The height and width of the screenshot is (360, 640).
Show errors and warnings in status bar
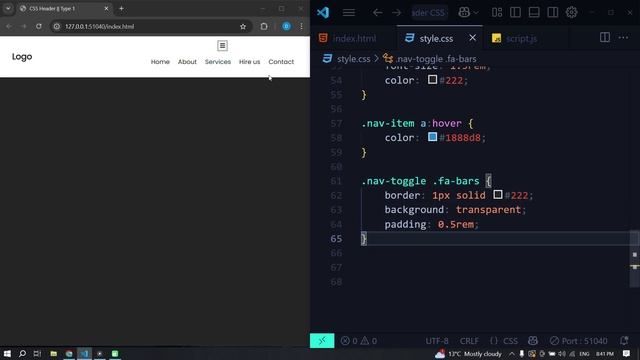358,340
